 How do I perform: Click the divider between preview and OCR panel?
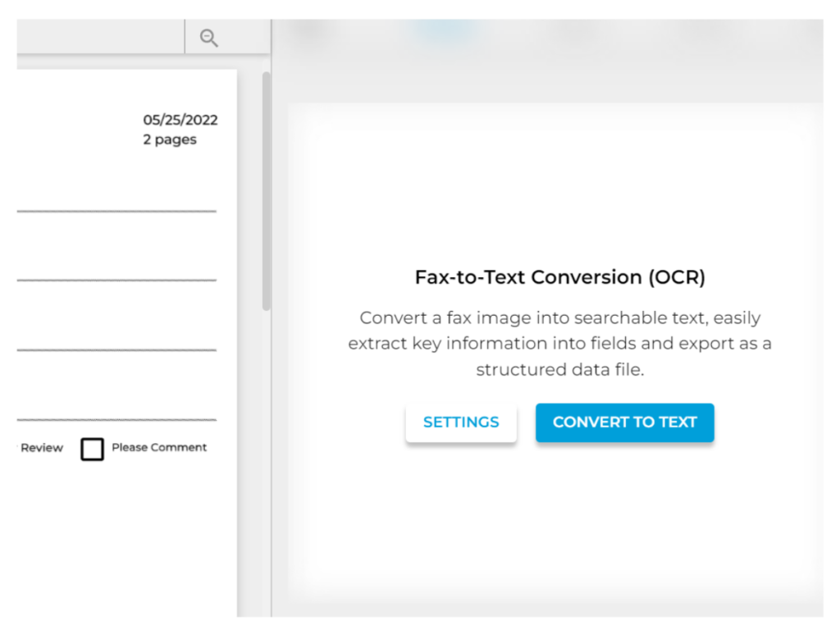click(x=271, y=318)
